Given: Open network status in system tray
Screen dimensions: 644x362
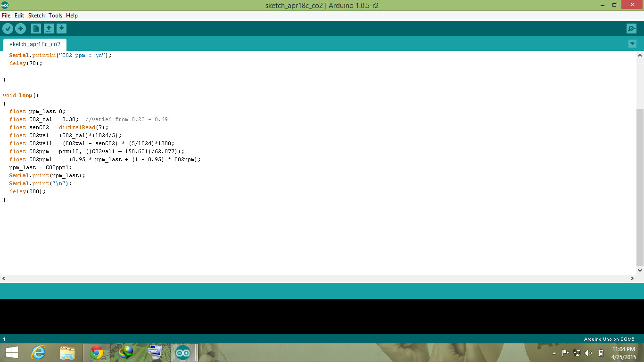Looking at the screenshot, I should tap(577, 353).
